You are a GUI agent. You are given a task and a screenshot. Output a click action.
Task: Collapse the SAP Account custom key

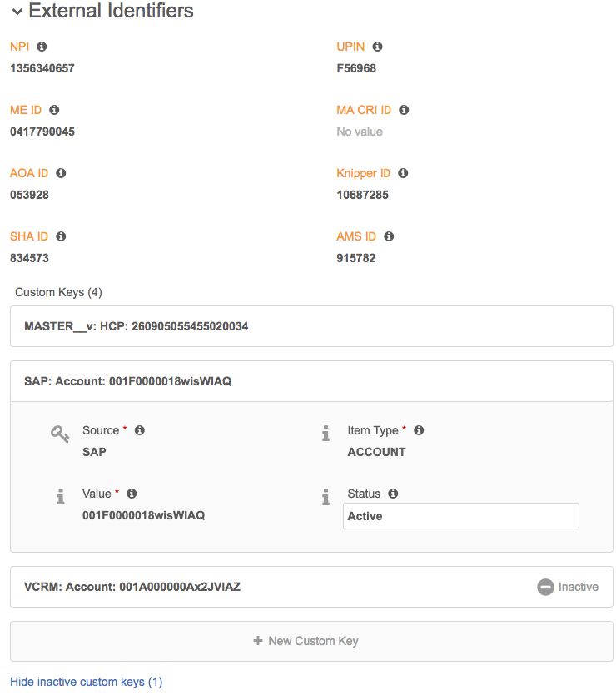pyautogui.click(x=311, y=381)
